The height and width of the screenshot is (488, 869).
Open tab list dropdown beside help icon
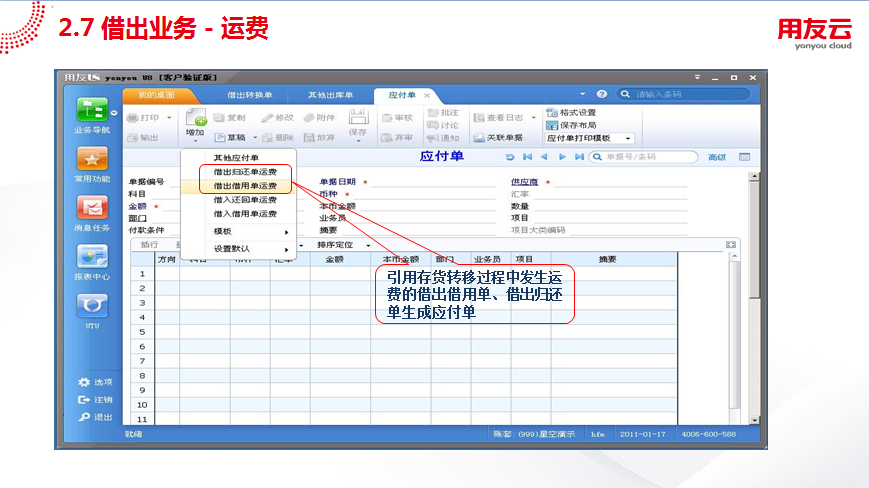pos(582,94)
